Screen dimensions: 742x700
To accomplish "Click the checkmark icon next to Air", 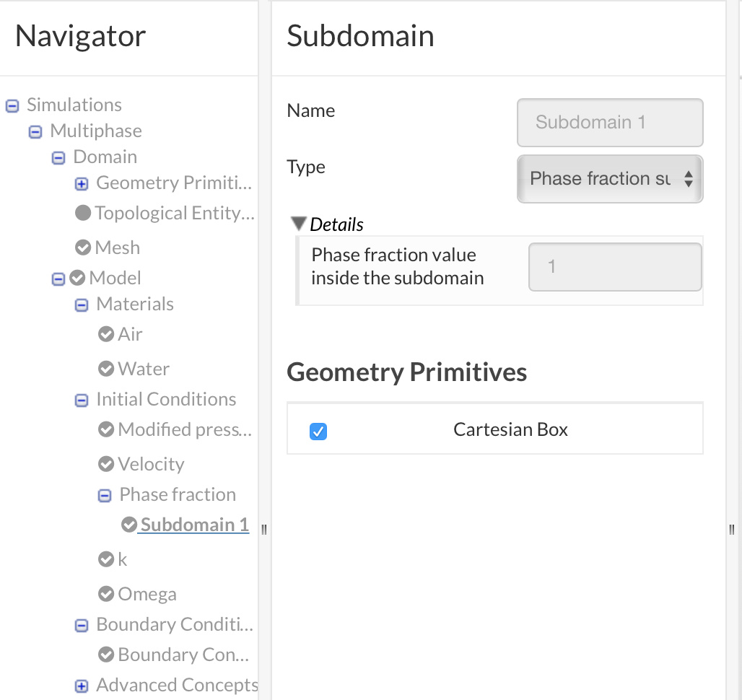I will pos(106,334).
